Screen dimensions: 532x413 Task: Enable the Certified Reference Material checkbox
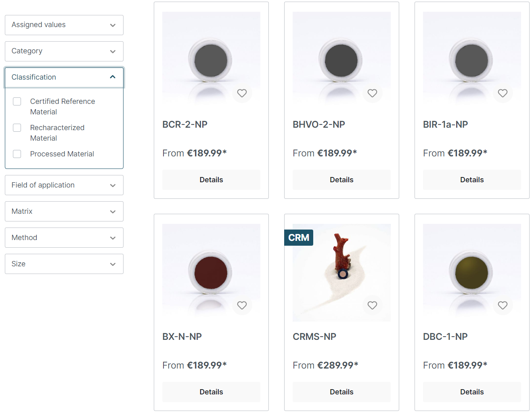(17, 101)
